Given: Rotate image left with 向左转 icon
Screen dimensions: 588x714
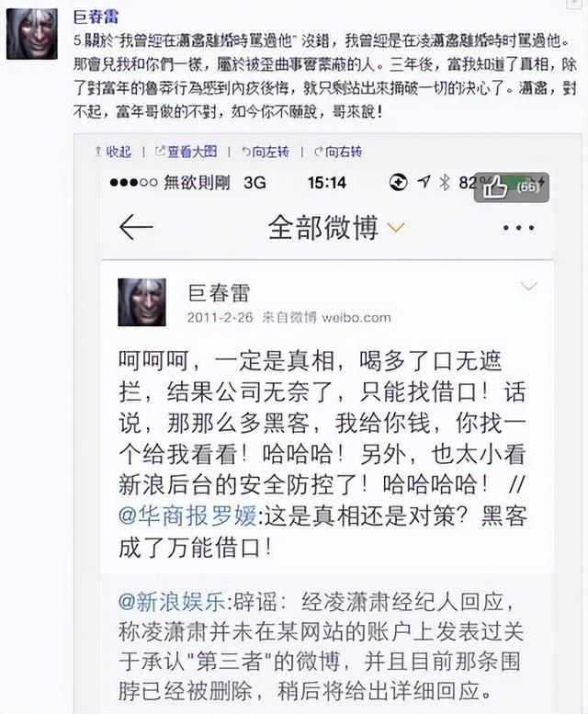Looking at the screenshot, I should (x=246, y=152).
